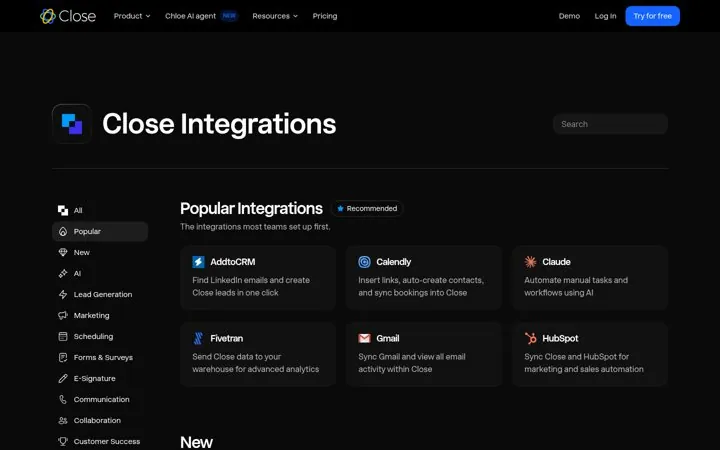720x450 pixels.
Task: Expand the Resources menu chevron
Action: coord(295,16)
